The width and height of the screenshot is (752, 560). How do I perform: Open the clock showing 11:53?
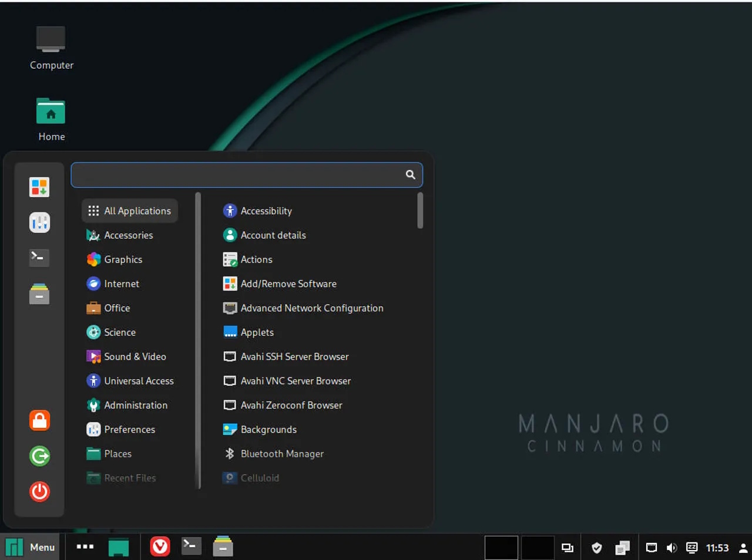coord(717,548)
